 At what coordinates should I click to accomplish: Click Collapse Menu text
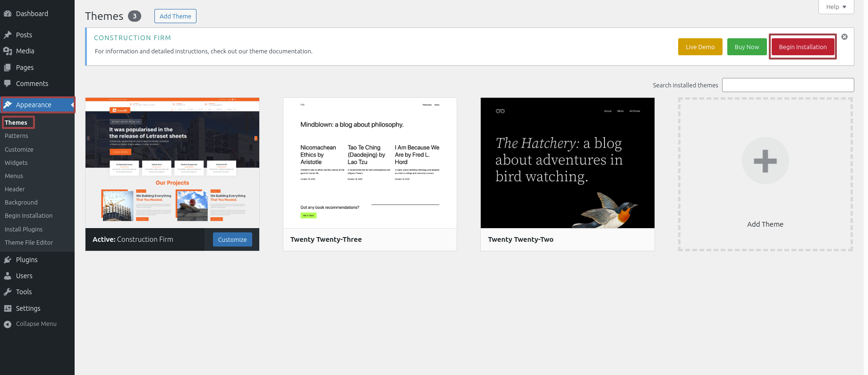(x=36, y=324)
